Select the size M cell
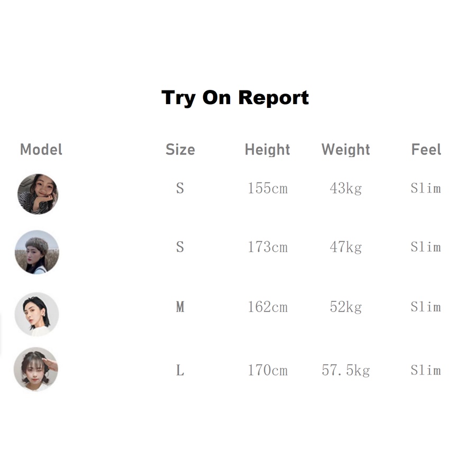Screen dimensions: 476x476 tap(180, 307)
